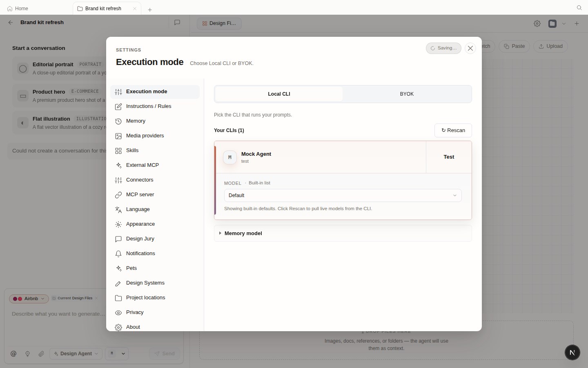Click the plus icon in the workspace header

[577, 24]
